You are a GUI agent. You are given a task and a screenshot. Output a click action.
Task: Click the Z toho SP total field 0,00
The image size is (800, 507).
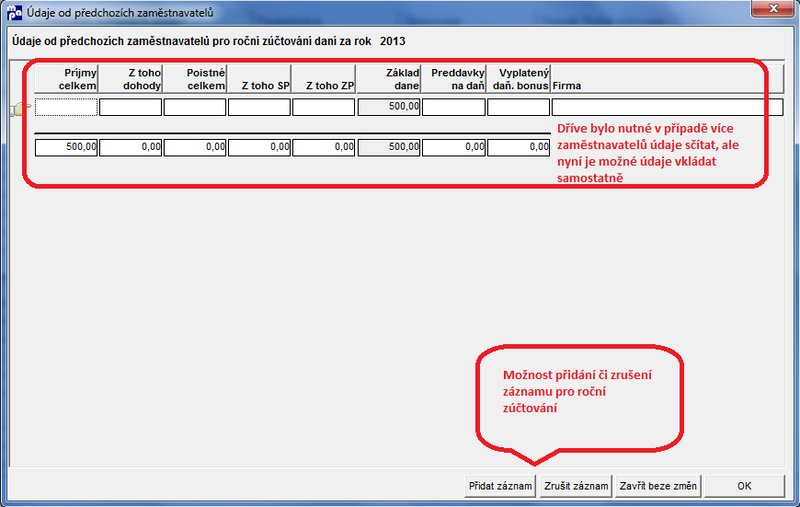click(x=259, y=147)
